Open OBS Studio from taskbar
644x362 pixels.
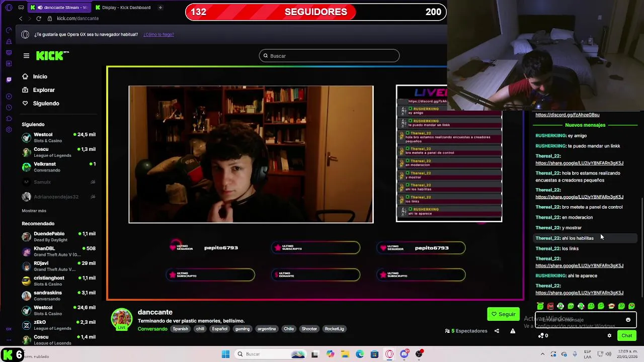click(419, 354)
